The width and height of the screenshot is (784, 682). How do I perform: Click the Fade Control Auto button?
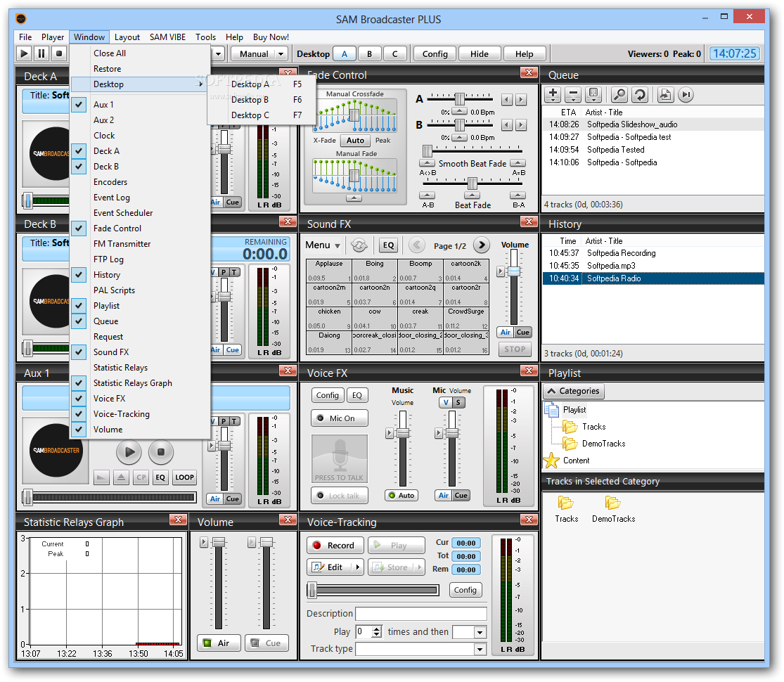(x=355, y=141)
